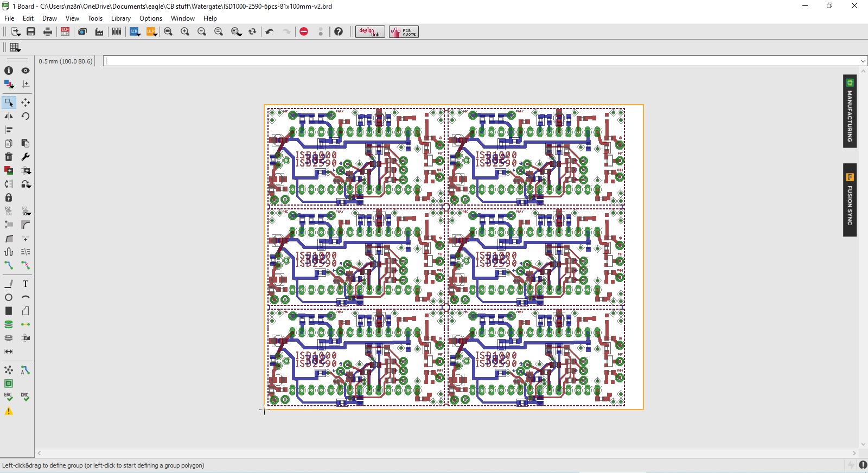Choose the Text tool

pos(25,284)
